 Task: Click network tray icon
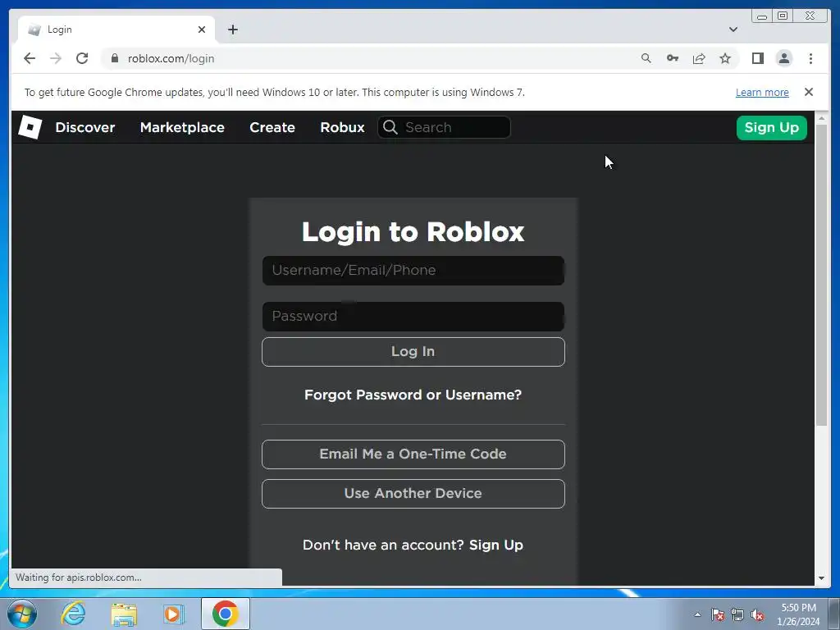pos(737,614)
